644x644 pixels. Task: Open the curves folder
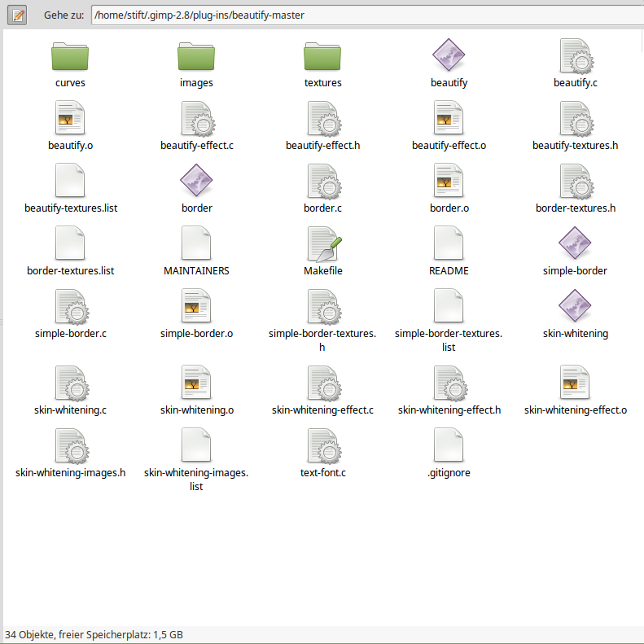pos(70,58)
